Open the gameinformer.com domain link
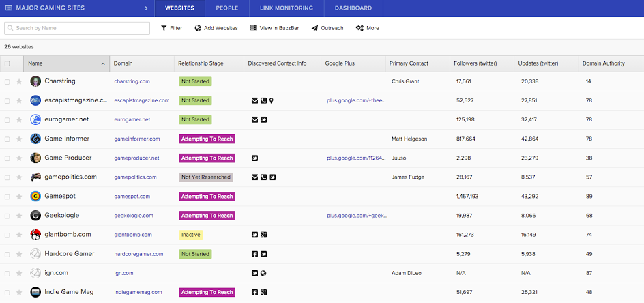This screenshot has width=644, height=303. [136, 139]
